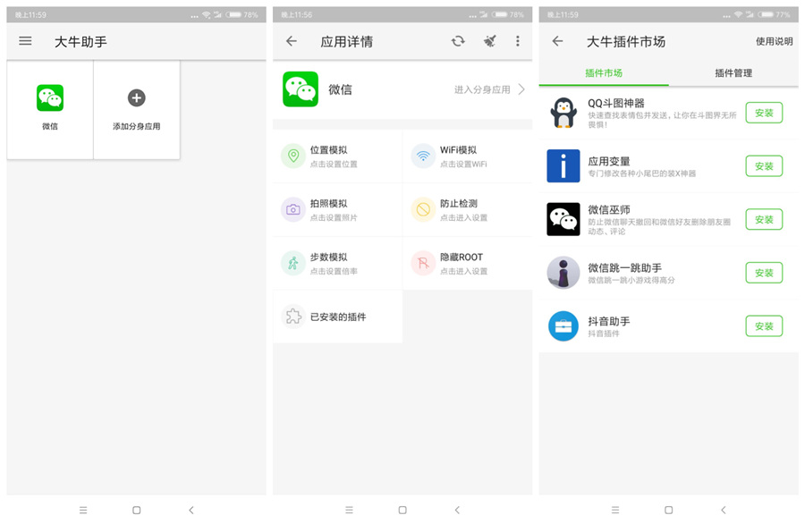Viewport: 805px width, 532px height.
Task: Select the 插件市场 tab
Action: [604, 73]
